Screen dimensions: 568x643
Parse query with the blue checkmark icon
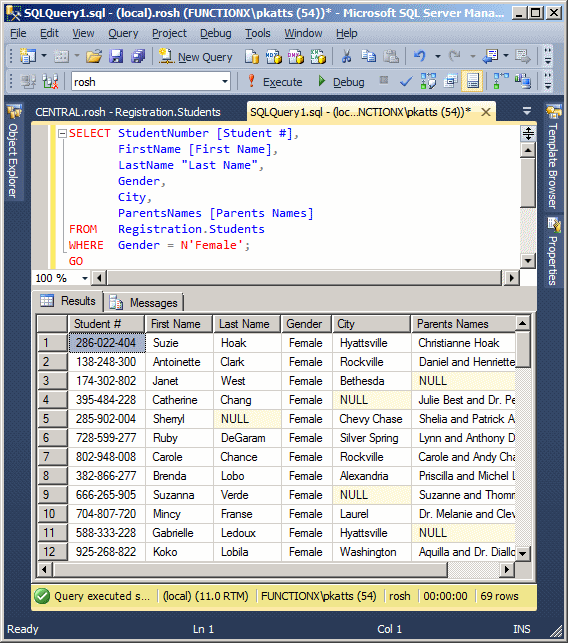pyautogui.click(x=406, y=82)
